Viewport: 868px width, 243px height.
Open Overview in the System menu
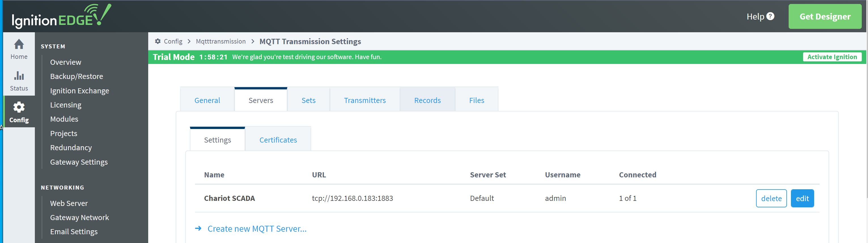coord(66,62)
